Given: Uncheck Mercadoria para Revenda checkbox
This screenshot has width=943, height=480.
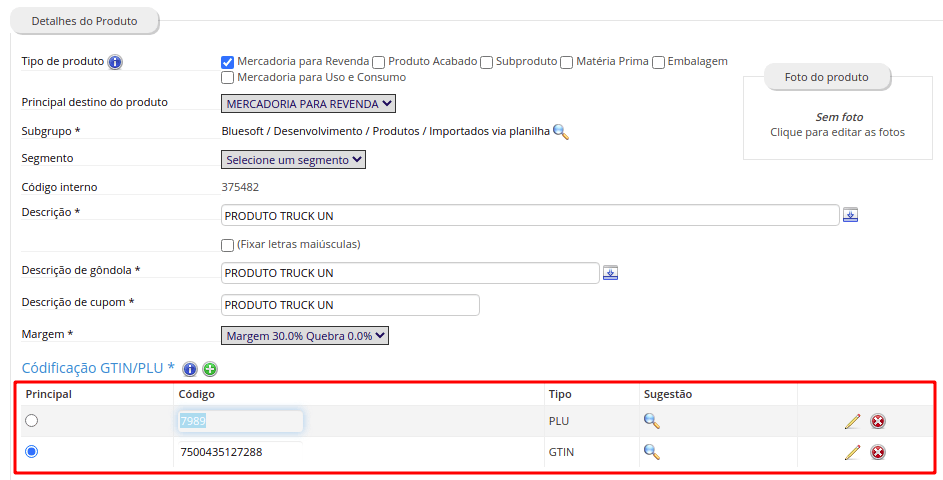Looking at the screenshot, I should [227, 62].
